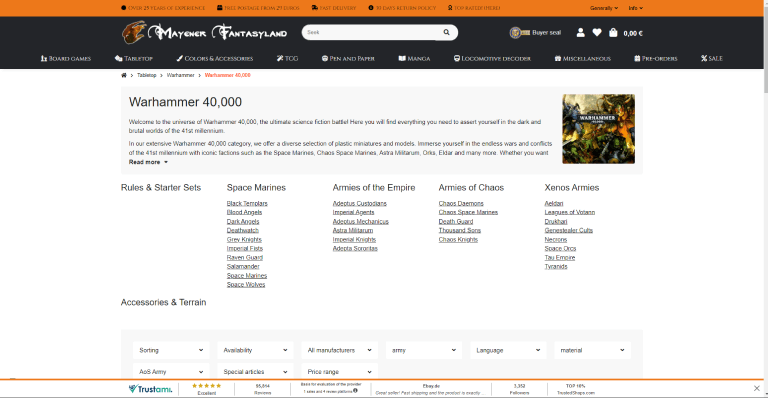Click the Pre-orders calendar icon

pos(637,58)
